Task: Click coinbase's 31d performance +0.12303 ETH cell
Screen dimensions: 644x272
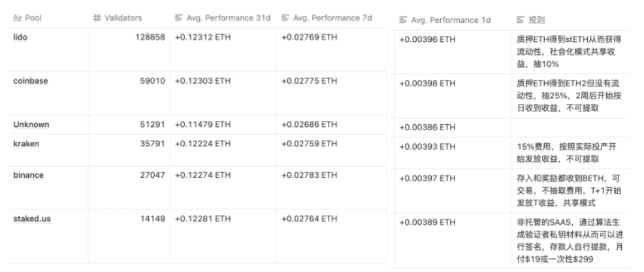Action: [x=203, y=81]
